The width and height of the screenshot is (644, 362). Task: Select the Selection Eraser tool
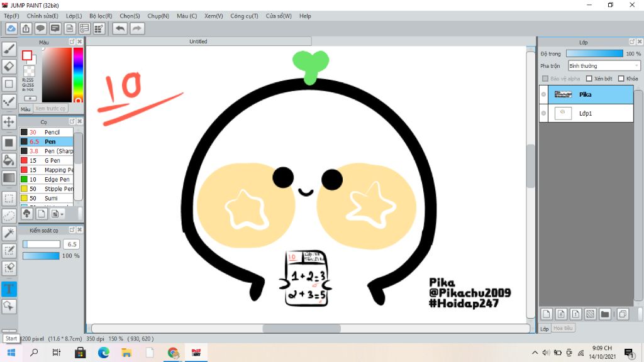point(9,268)
